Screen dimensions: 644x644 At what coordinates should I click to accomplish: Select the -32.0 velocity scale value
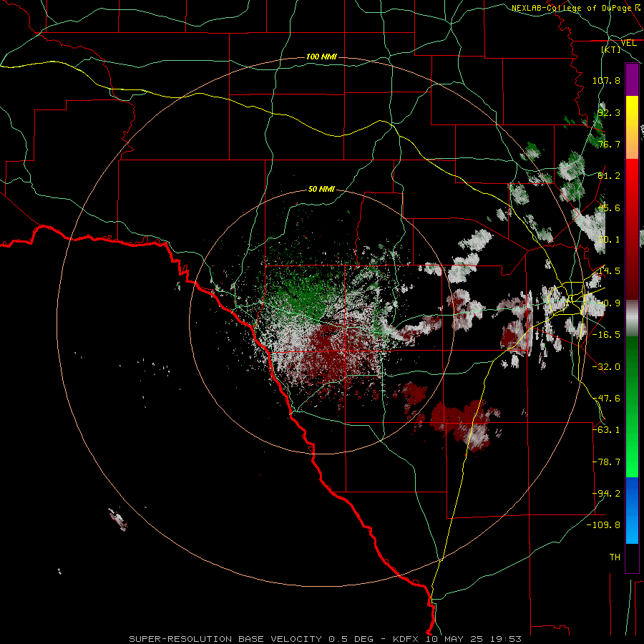[x=606, y=367]
